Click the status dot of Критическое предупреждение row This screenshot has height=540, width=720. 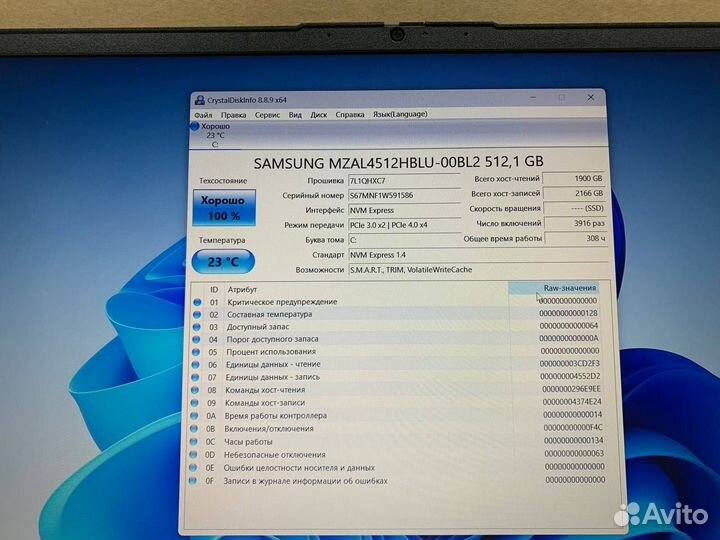[197, 302]
